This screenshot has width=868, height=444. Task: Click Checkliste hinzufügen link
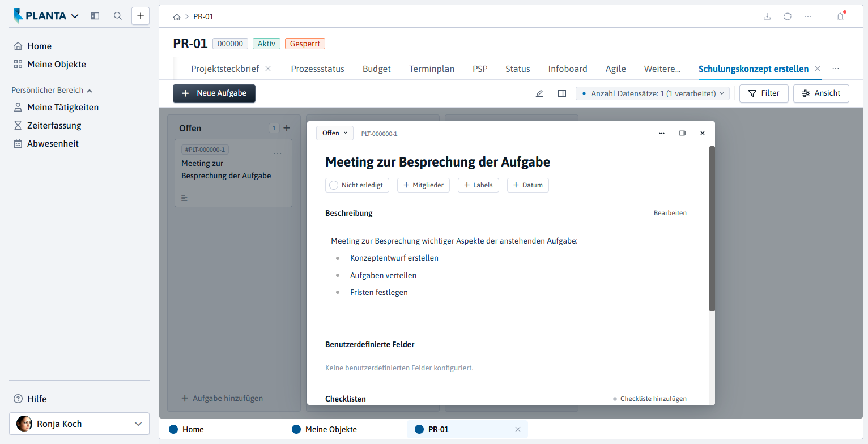tap(649, 399)
